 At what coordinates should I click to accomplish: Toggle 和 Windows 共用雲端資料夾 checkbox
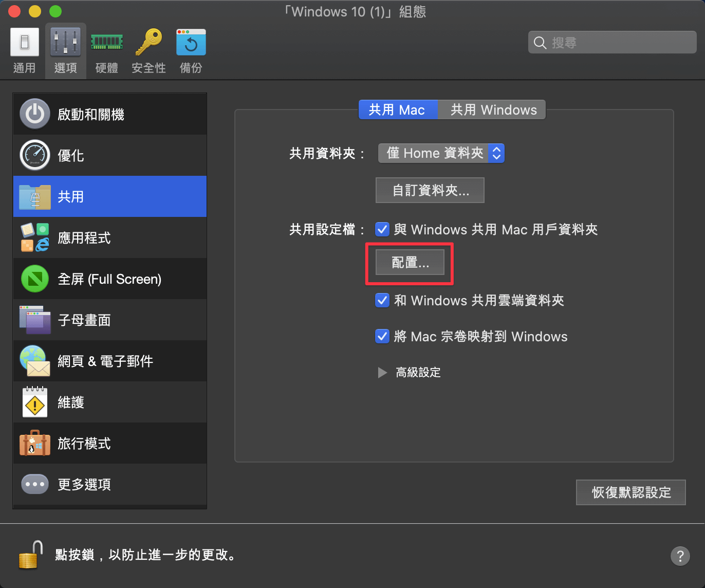(382, 300)
